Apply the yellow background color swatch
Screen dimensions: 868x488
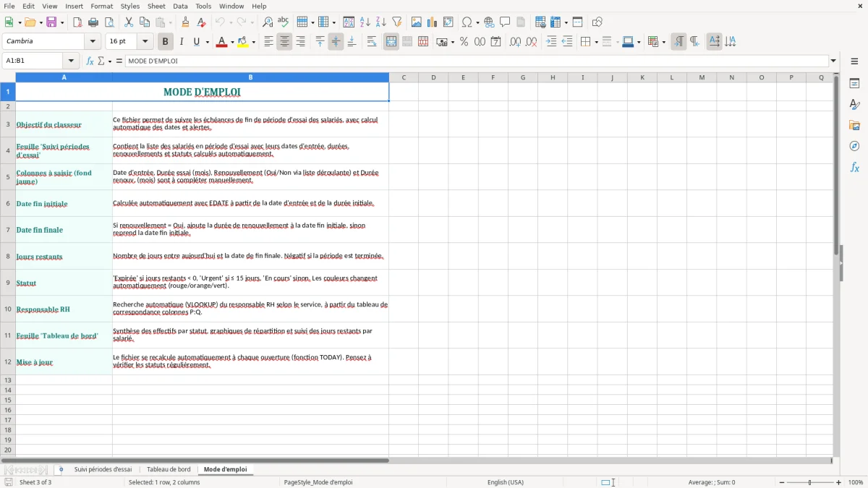click(242, 42)
